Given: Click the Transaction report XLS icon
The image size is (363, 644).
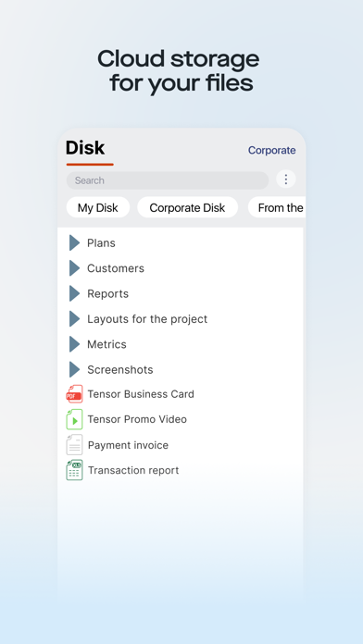Looking at the screenshot, I should coord(74,470).
